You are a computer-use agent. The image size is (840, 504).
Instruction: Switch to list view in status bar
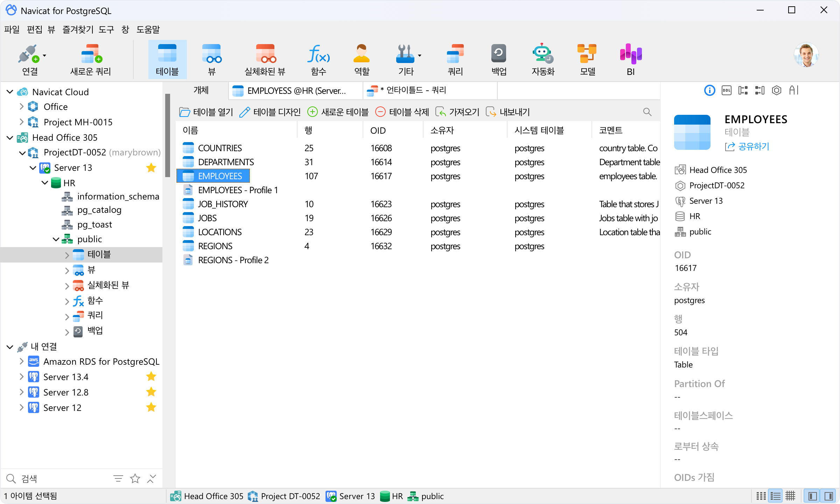click(776, 496)
